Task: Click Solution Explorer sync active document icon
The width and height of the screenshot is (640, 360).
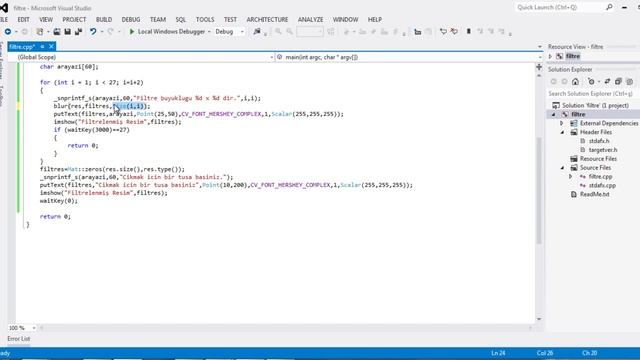Action: pos(607,82)
